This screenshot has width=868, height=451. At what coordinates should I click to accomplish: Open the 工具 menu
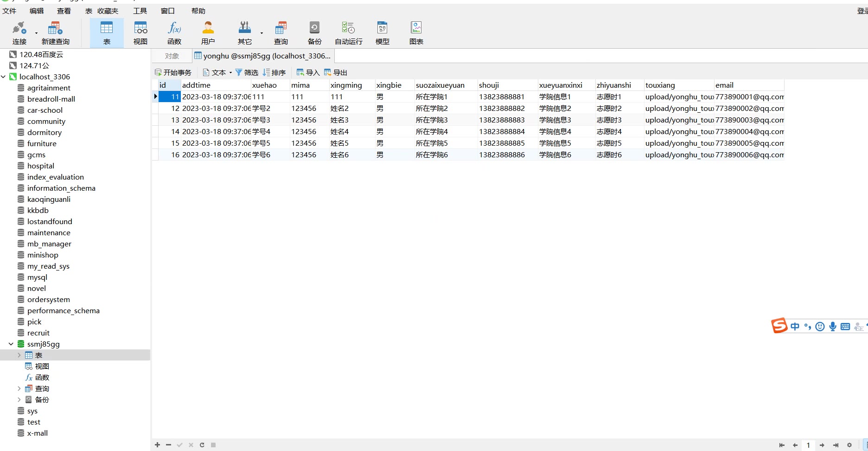(x=140, y=11)
